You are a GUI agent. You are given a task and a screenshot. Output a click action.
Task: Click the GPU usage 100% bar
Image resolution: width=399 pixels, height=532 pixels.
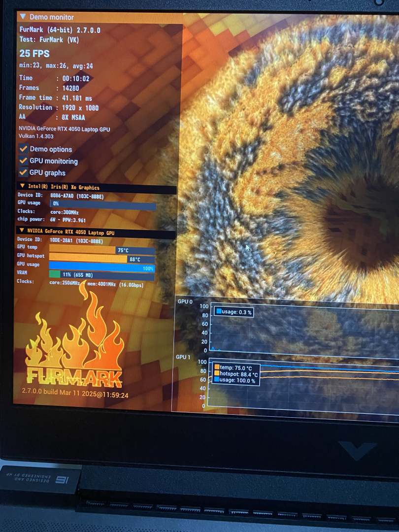102,268
